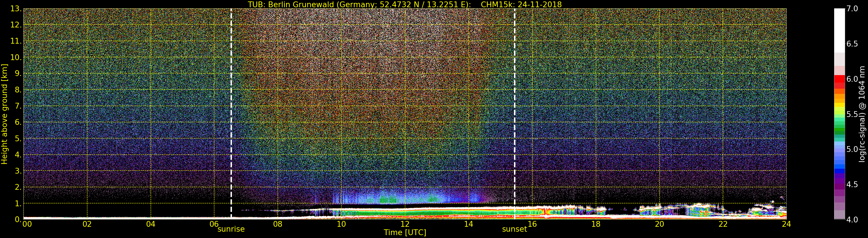Pick the time-axis tick label '22'
Viewport: 868px width, 238px height.
(723, 224)
